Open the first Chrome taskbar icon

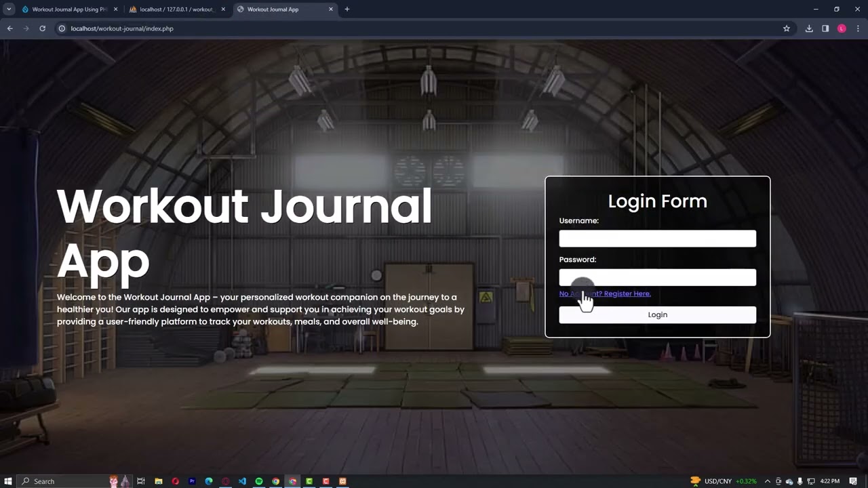(x=276, y=481)
